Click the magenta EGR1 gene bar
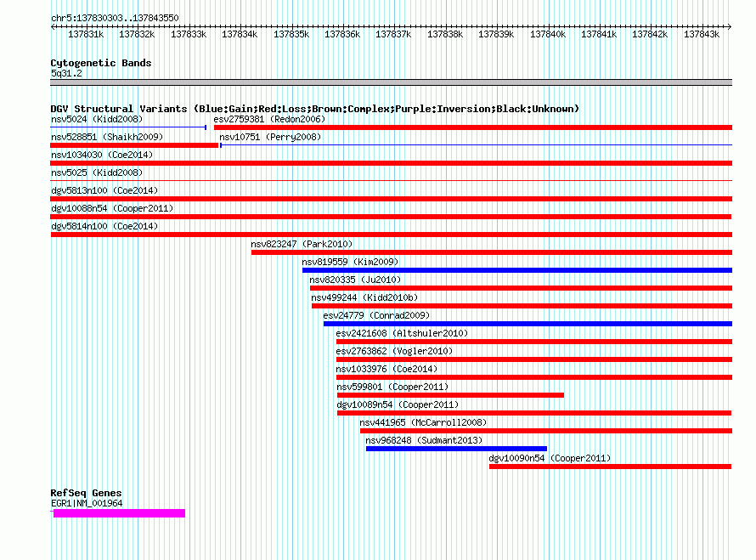The width and height of the screenshot is (756, 560). 119,513
